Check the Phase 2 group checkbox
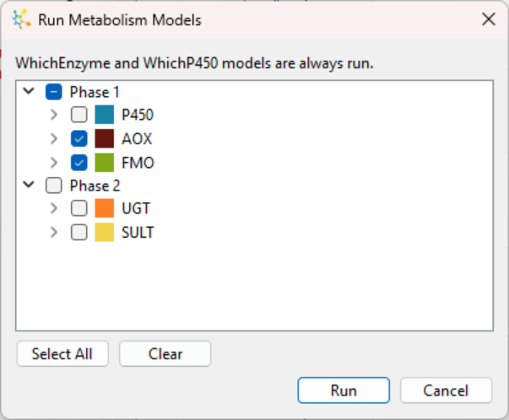Screen dimensions: 509x420 point(53,186)
